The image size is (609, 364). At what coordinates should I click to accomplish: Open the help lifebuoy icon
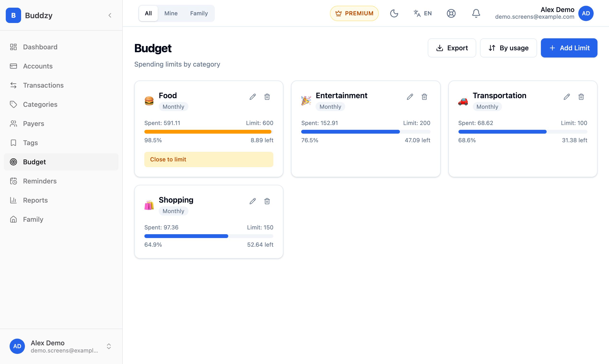pyautogui.click(x=451, y=13)
